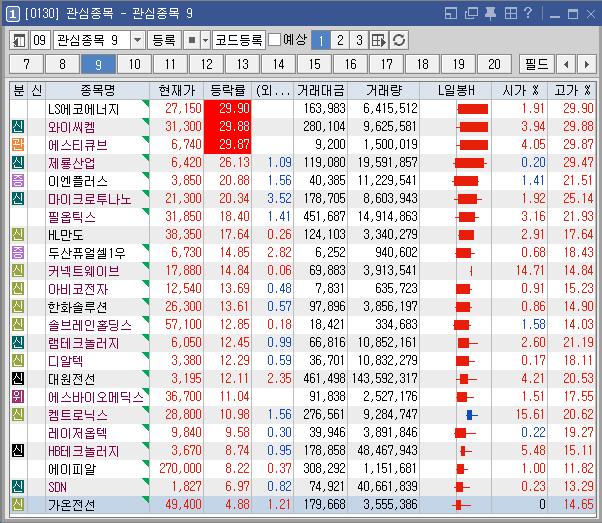Image resolution: width=602 pixels, height=523 pixels.
Task: Click the pin window icon in title bar
Action: click(490, 14)
